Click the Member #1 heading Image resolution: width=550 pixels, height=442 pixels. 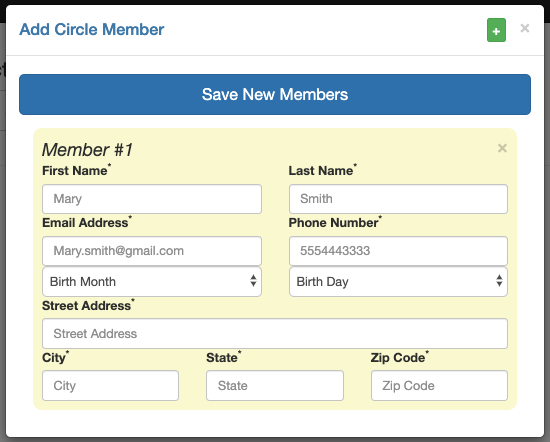(x=87, y=150)
